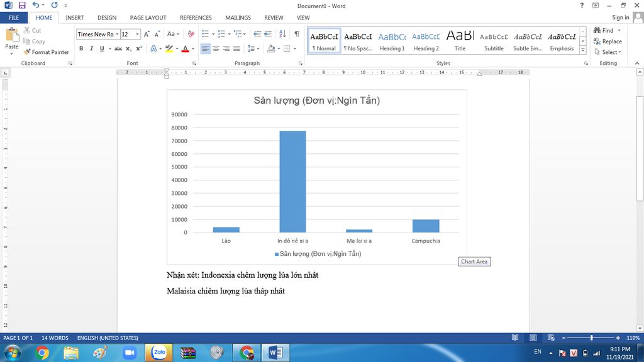The image size is (644, 362).
Task: Click the Multilevel List icon
Action: point(238,34)
